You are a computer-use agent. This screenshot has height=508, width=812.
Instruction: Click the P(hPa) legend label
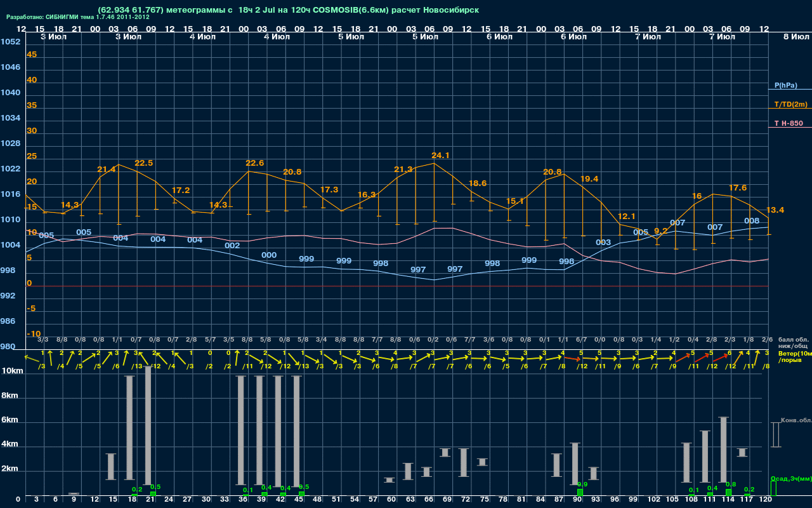point(786,85)
